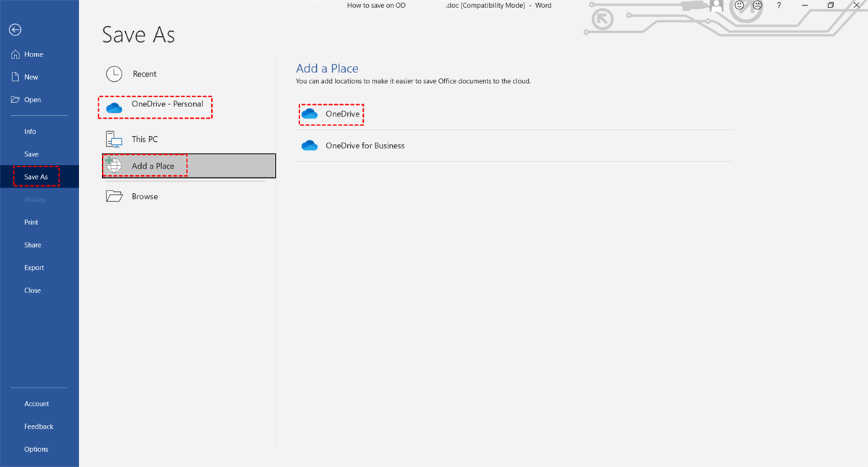Click the Open folder icon in sidebar
This screenshot has width=868, height=467.
point(15,100)
